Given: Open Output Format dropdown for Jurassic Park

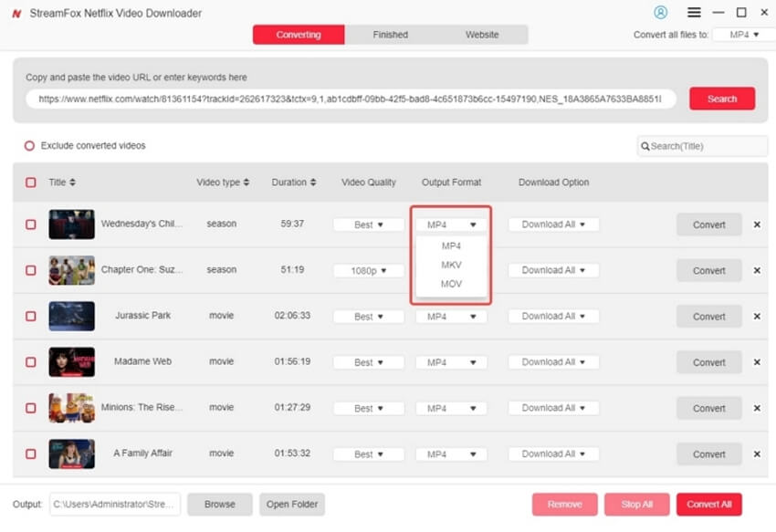Looking at the screenshot, I should (x=451, y=317).
